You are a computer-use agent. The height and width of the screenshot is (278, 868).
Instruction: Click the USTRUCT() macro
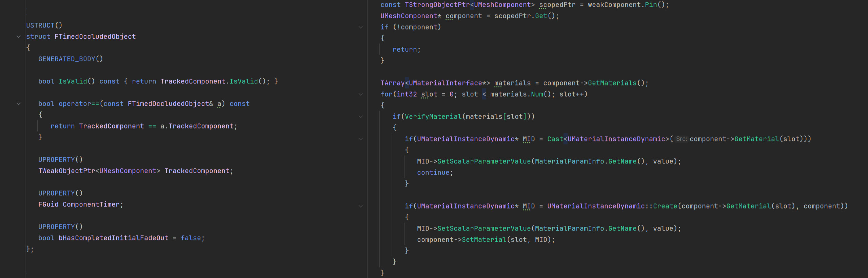[44, 25]
